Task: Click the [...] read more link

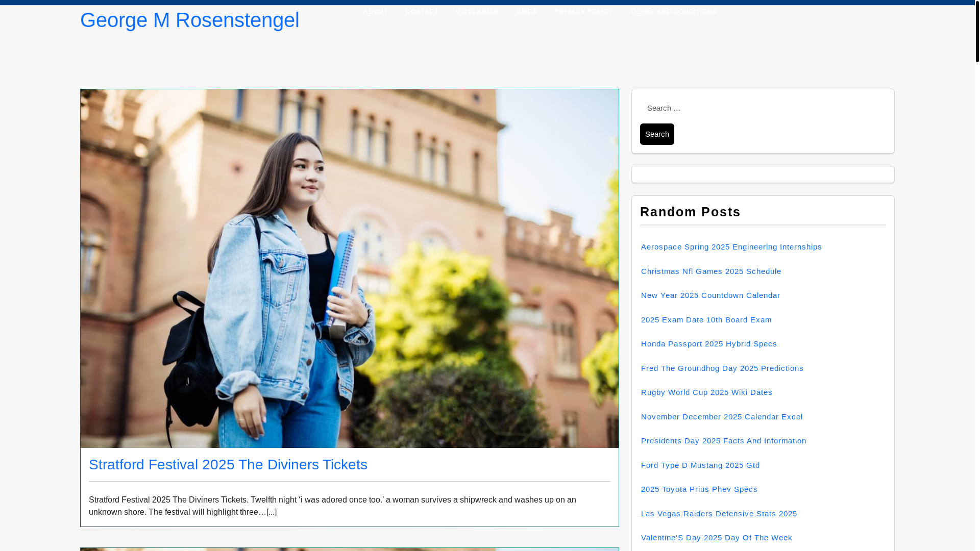Action: 272,512
